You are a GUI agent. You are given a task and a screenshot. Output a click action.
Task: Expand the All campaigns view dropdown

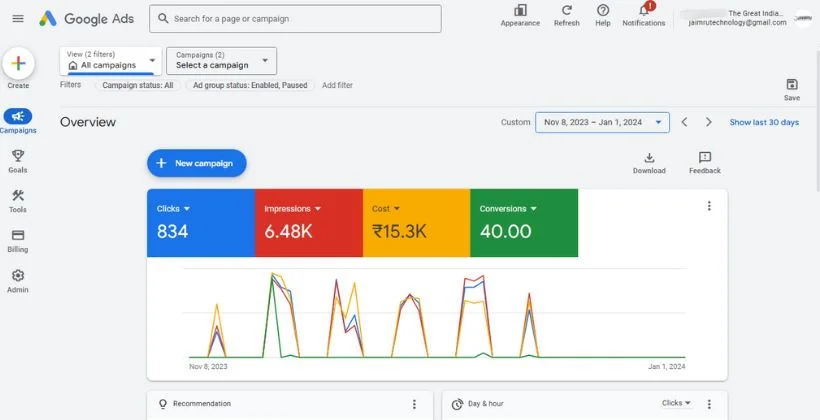coord(110,60)
